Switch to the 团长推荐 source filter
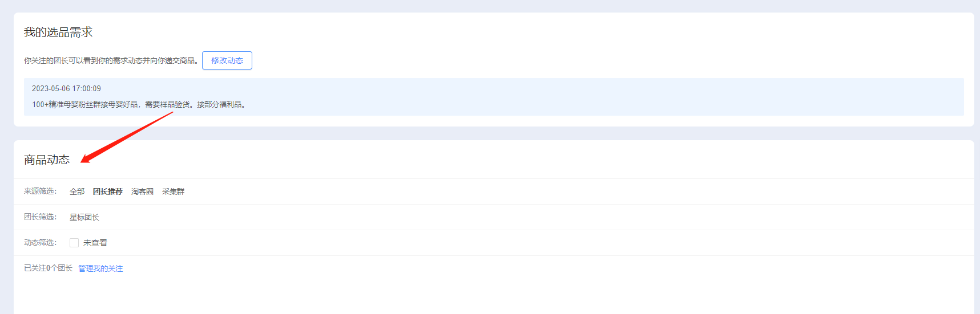The width and height of the screenshot is (980, 314). [x=108, y=191]
